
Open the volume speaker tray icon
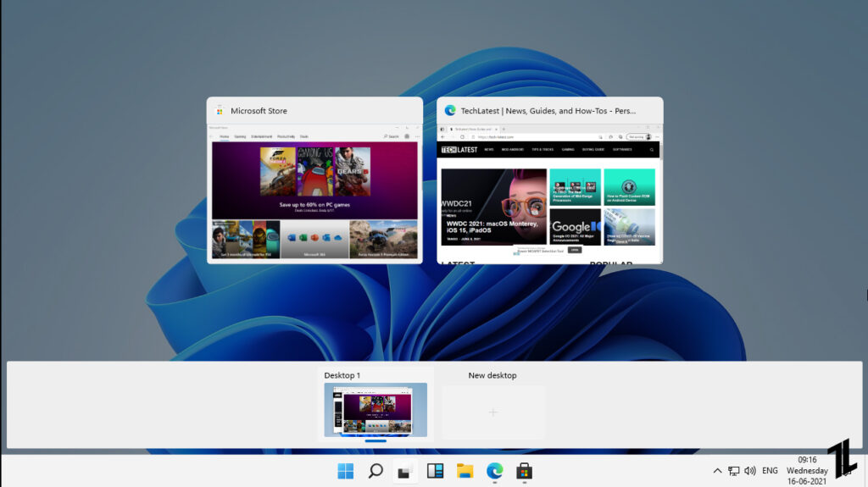pos(750,471)
